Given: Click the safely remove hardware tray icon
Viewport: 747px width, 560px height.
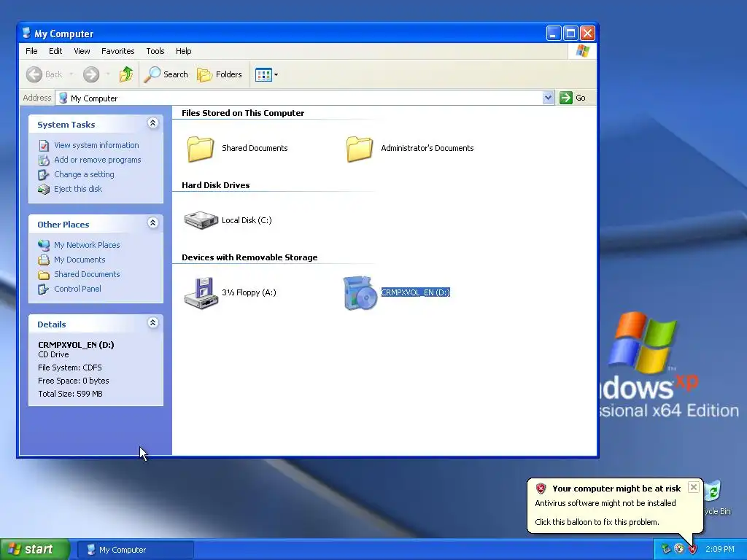Looking at the screenshot, I should pyautogui.click(x=666, y=550).
